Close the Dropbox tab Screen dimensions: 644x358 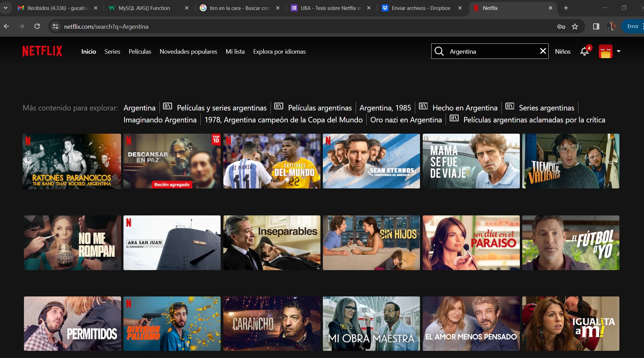point(460,8)
